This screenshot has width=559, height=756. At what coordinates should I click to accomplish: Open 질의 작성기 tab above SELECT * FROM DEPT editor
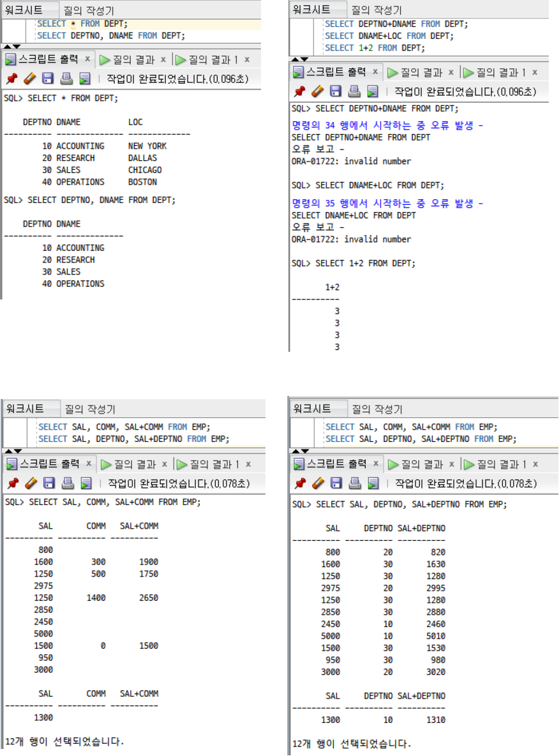point(89,10)
